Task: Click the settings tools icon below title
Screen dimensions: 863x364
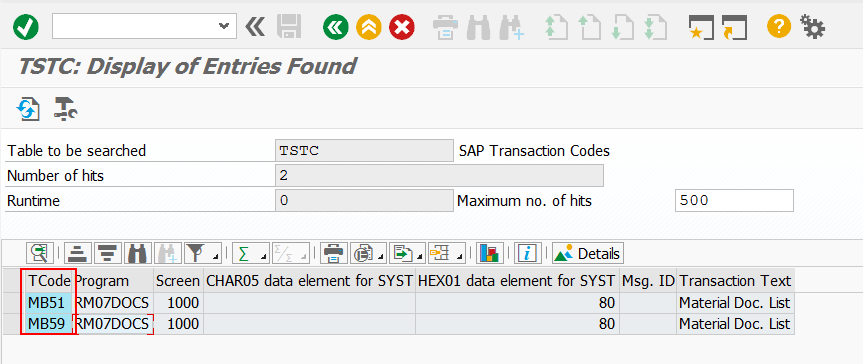Action: (x=65, y=108)
